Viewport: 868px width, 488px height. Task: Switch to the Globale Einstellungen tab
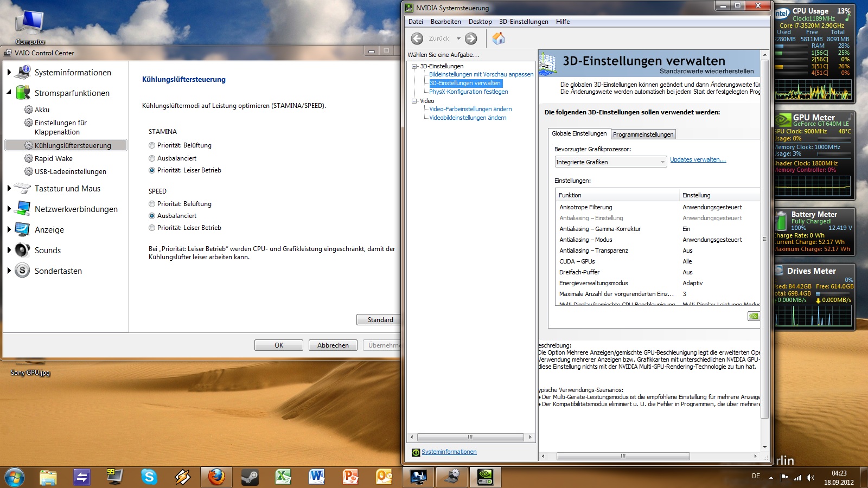[579, 133]
